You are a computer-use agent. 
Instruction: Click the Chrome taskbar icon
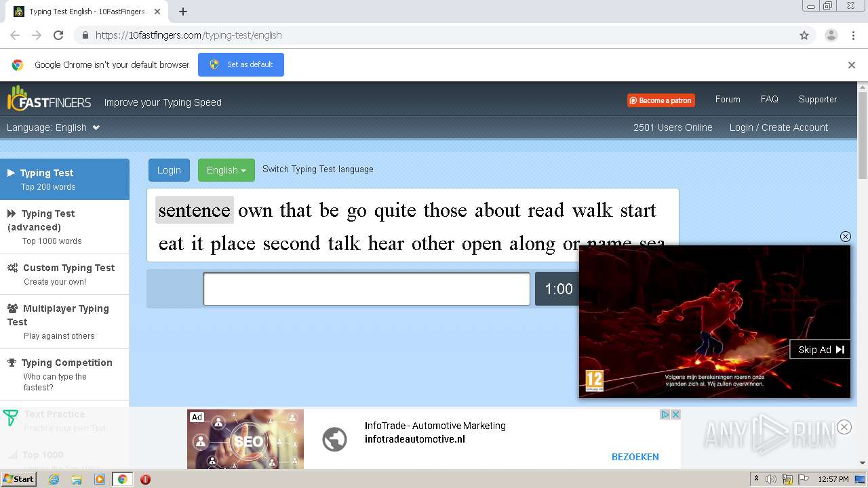123,479
